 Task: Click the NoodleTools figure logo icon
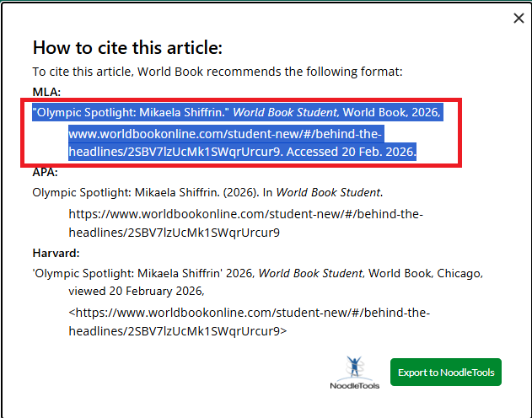tap(354, 367)
